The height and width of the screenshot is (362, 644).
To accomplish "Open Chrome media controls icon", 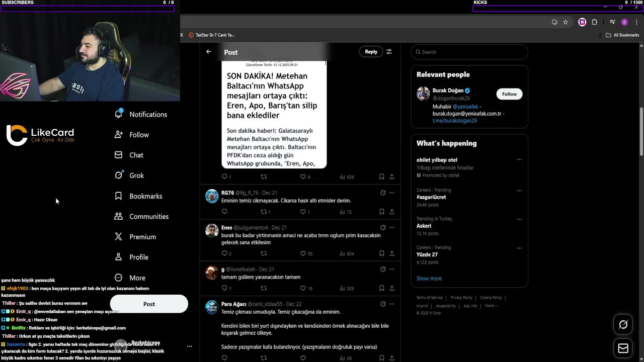I will point(612,22).
